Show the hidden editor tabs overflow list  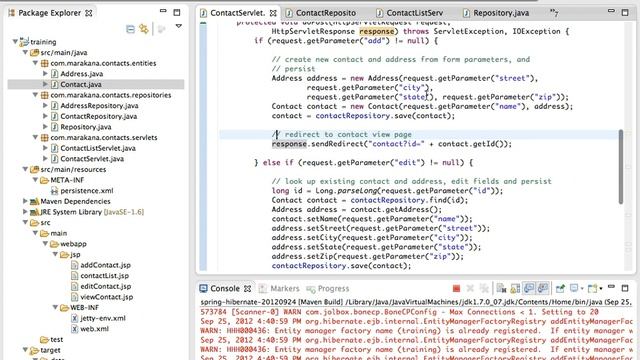click(554, 13)
